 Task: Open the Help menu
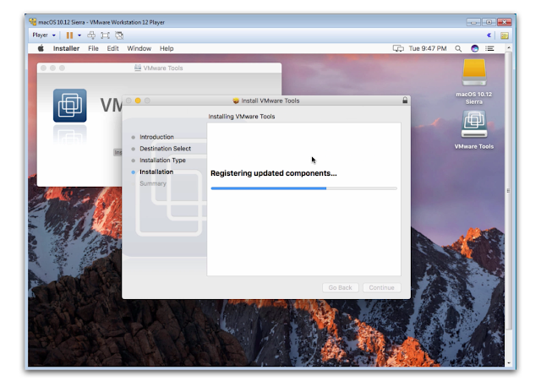coord(167,48)
